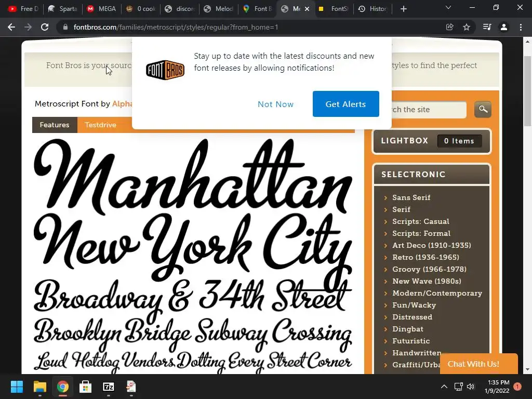Switch to the FontSt tab
This screenshot has width=532, height=399.
pyautogui.click(x=334, y=9)
